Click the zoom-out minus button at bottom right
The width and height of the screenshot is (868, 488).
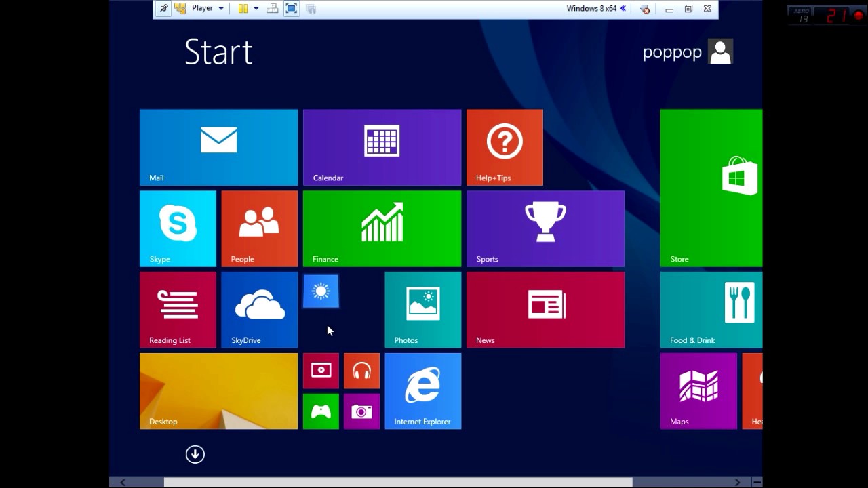(757, 482)
